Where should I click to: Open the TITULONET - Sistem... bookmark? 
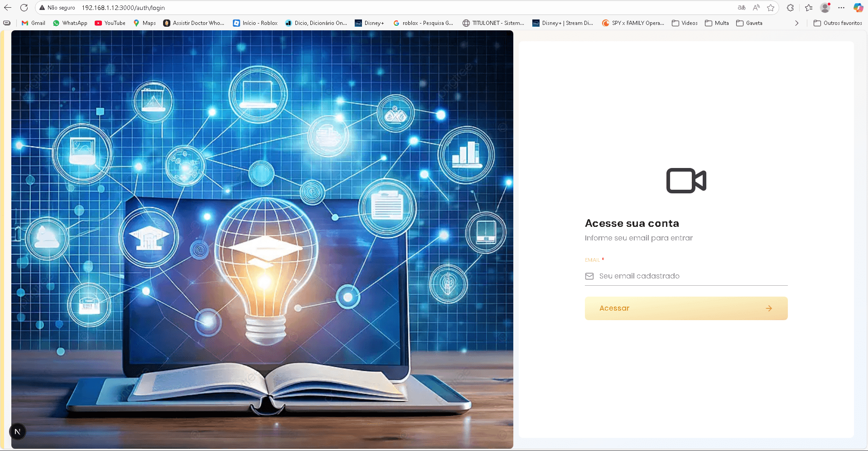click(x=492, y=23)
